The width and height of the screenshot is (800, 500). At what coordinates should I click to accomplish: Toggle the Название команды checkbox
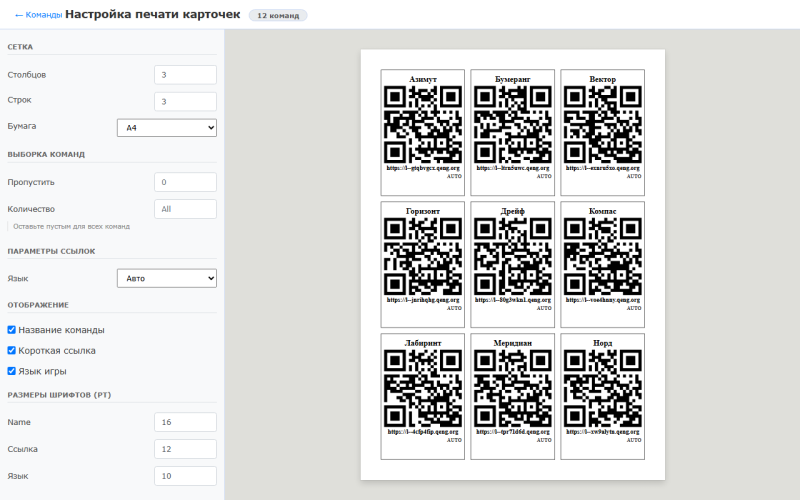11,330
